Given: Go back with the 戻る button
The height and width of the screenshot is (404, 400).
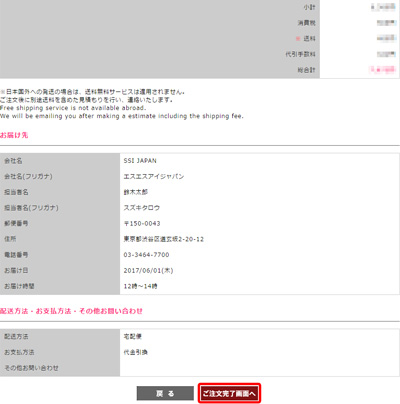Looking at the screenshot, I should click(x=165, y=394).
